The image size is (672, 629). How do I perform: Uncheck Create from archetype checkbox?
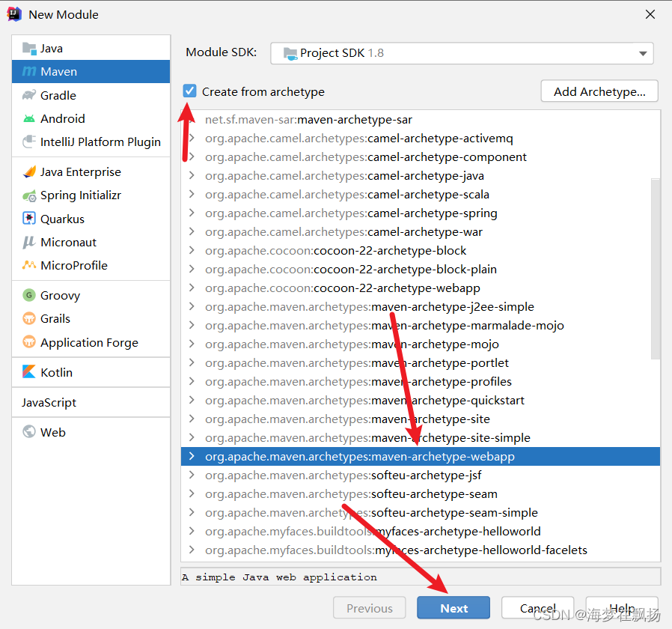coord(189,91)
